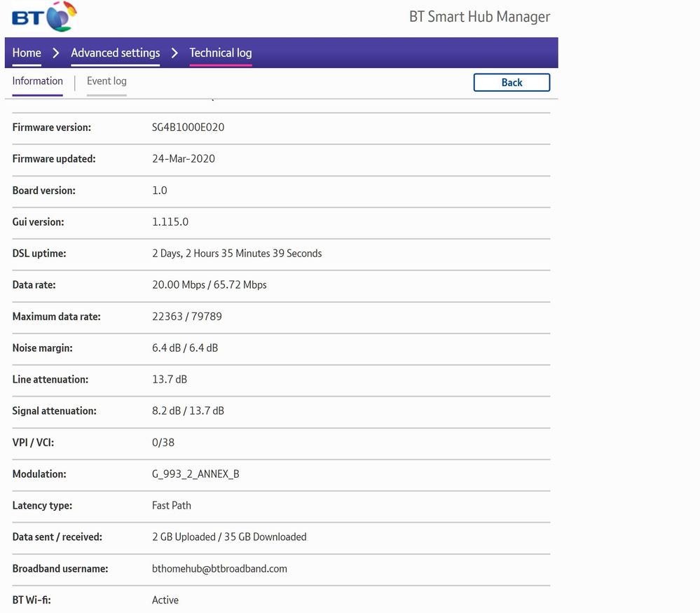The image size is (700, 613).
Task: Select modulation value G_993_2_ANNEX_B
Action: [195, 474]
